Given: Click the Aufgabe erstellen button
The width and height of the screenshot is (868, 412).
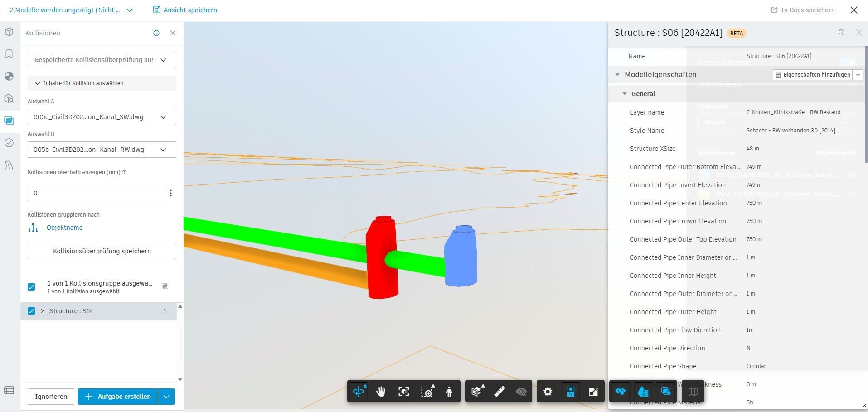Looking at the screenshot, I should 118,397.
